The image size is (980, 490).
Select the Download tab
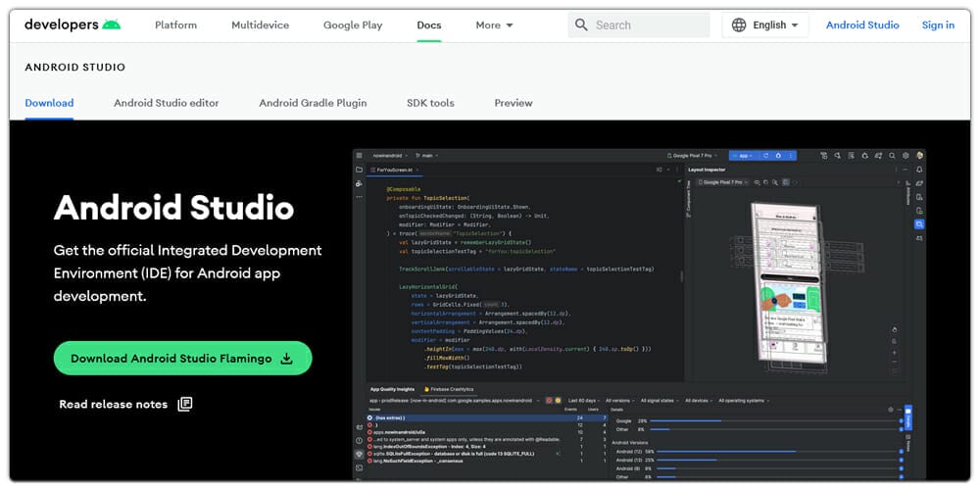coord(49,103)
